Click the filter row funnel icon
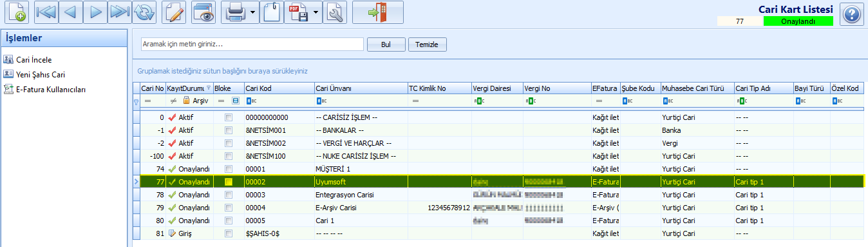 (136, 101)
